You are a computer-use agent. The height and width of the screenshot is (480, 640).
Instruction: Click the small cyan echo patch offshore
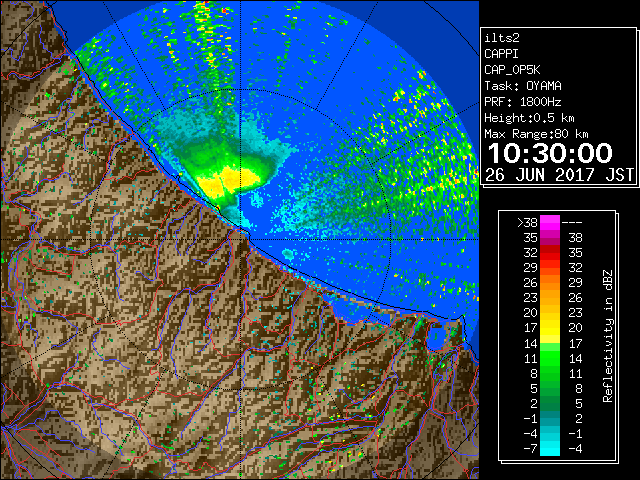(x=289, y=255)
